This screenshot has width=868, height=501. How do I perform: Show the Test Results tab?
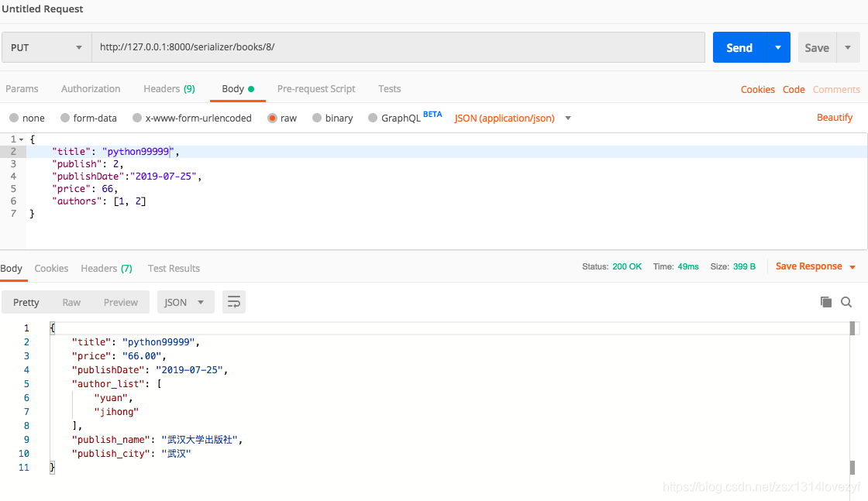coord(174,268)
